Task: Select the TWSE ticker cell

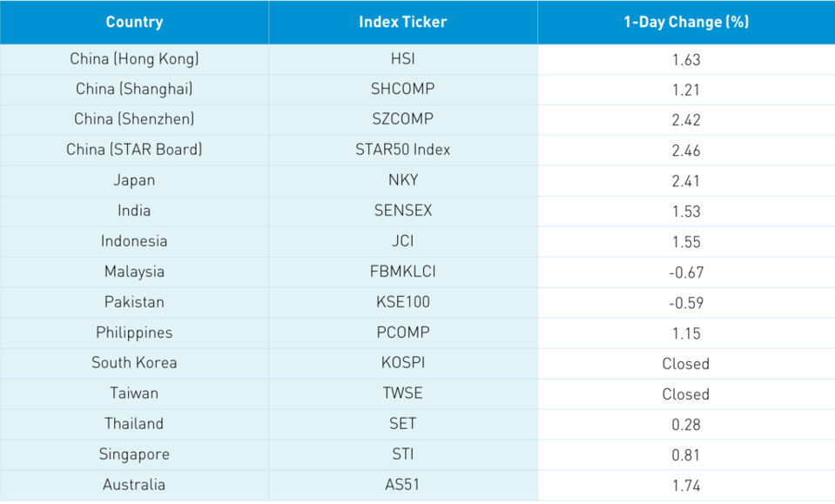Action: pos(403,393)
